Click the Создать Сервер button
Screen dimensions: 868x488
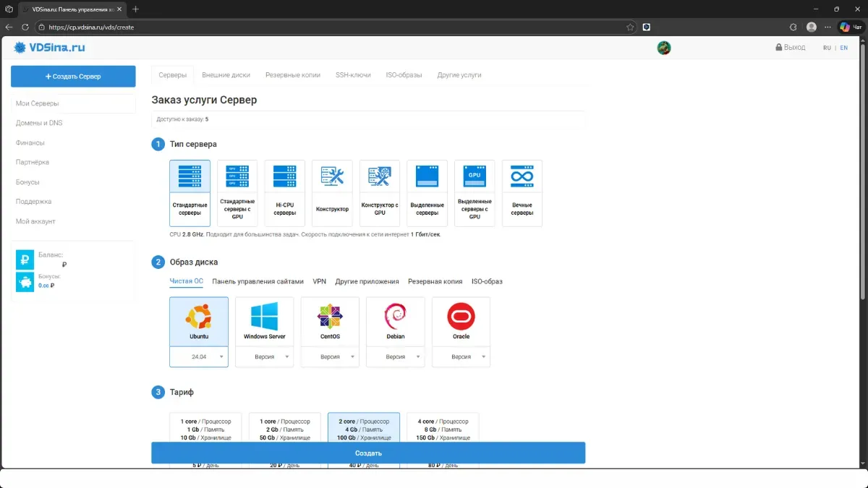pyautogui.click(x=73, y=76)
